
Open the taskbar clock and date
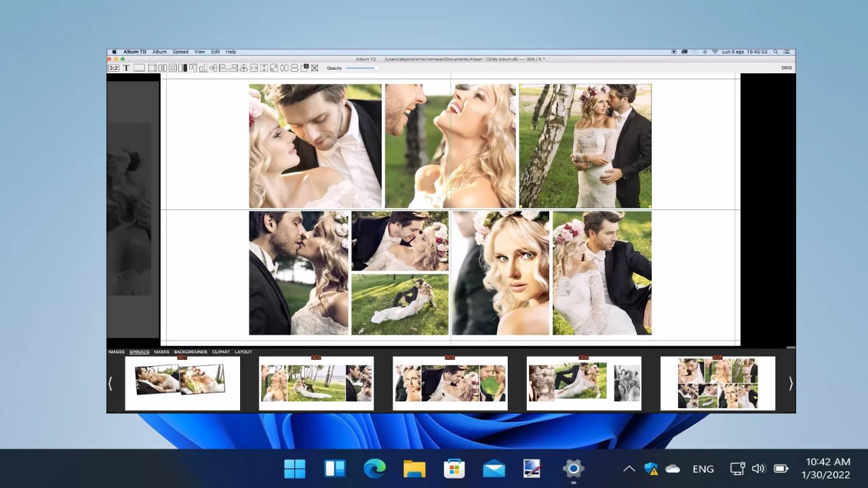(x=825, y=468)
